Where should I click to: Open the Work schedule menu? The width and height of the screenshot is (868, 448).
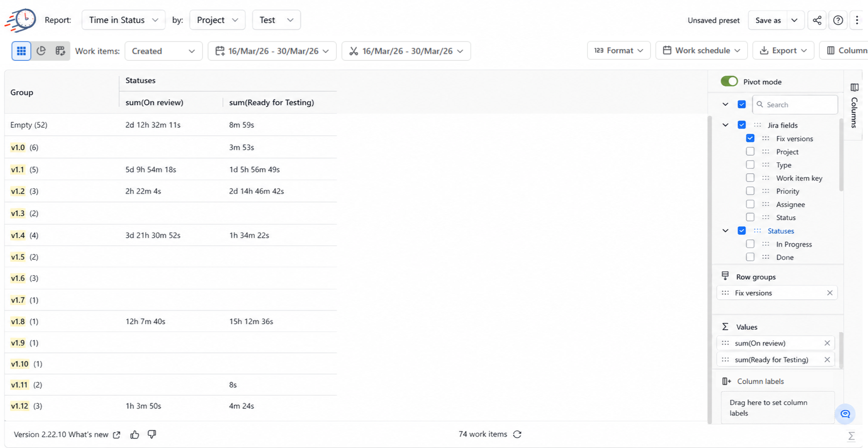point(701,51)
